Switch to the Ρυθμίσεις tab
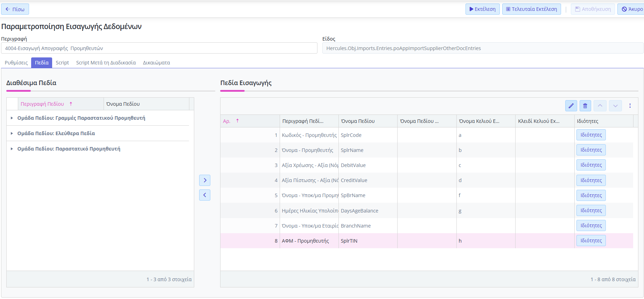Viewport: 644px width, 299px height. coord(16,63)
